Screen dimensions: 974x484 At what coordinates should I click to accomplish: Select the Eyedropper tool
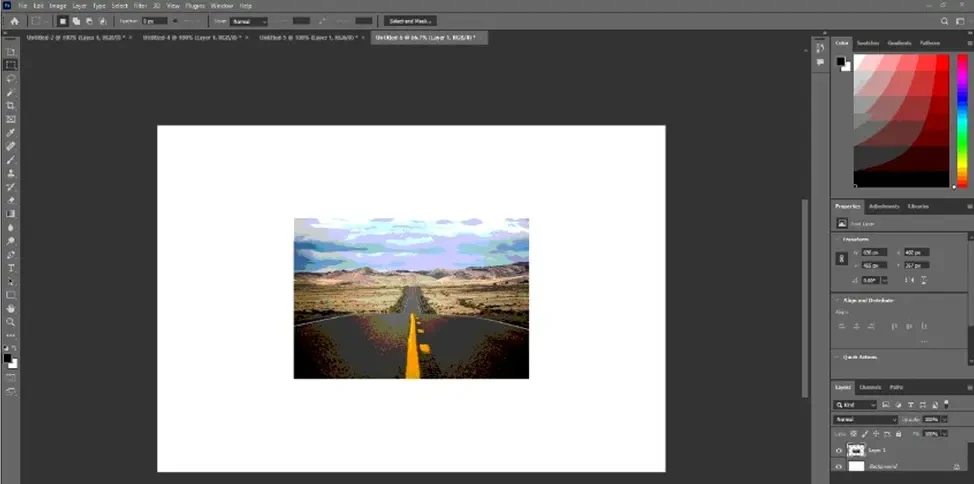tap(11, 133)
